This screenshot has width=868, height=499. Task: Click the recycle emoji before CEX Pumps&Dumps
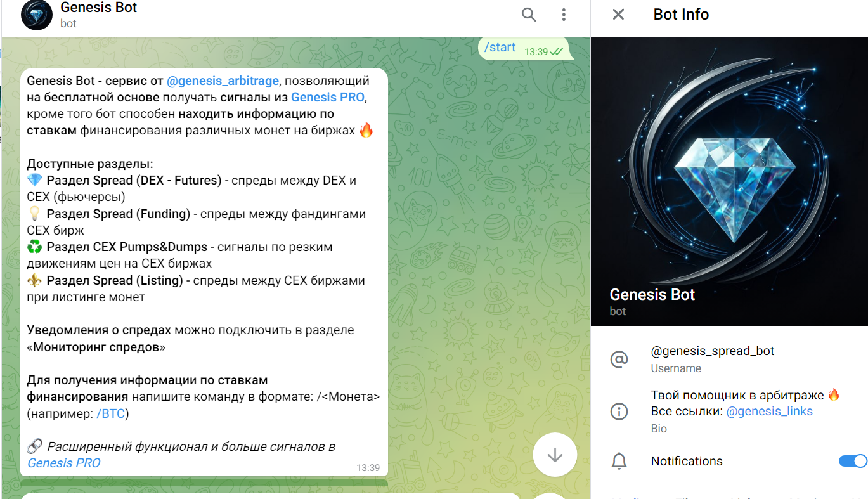point(35,247)
